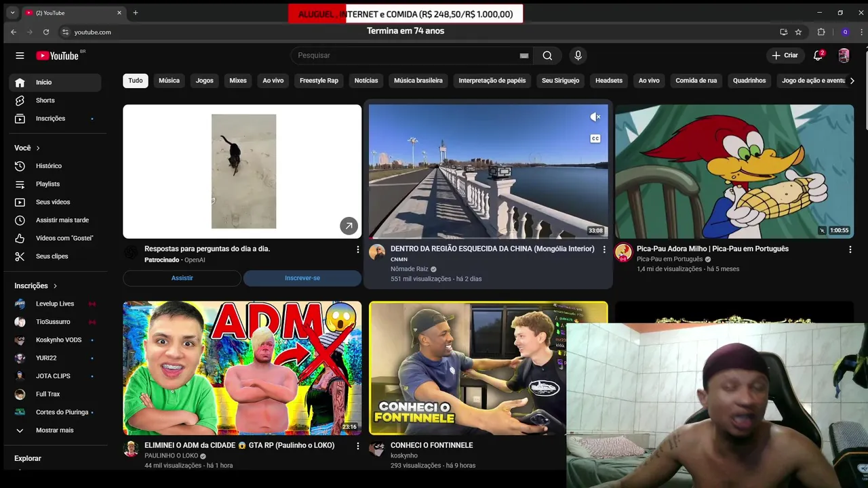Screen dimensions: 868x488
Task: Open TioSussurro channel
Action: coord(55,322)
